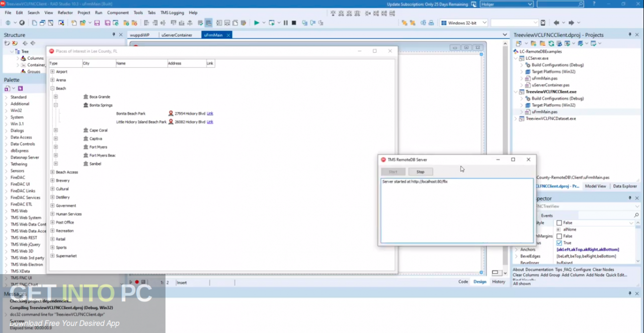Viewport: 644px width, 333px height.
Task: Toggle the first False checkbox in Object Inspector
Action: tap(559, 223)
